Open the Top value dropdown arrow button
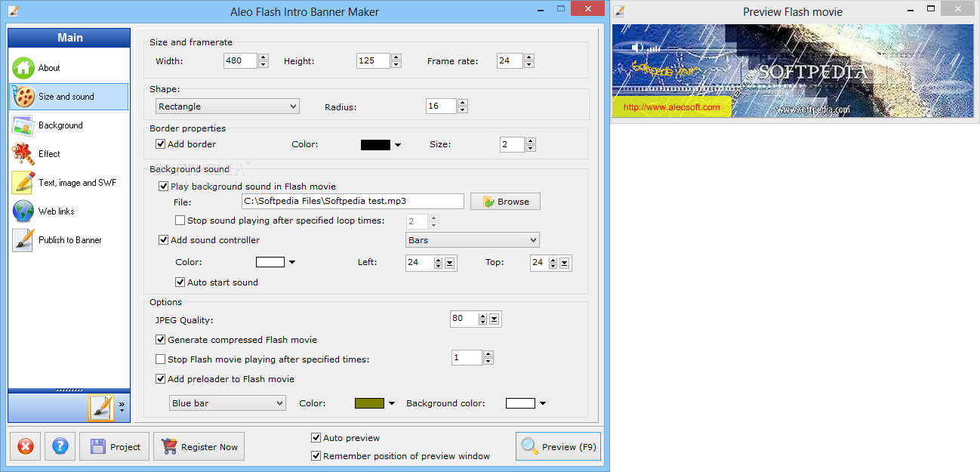980x472 pixels. (x=565, y=263)
